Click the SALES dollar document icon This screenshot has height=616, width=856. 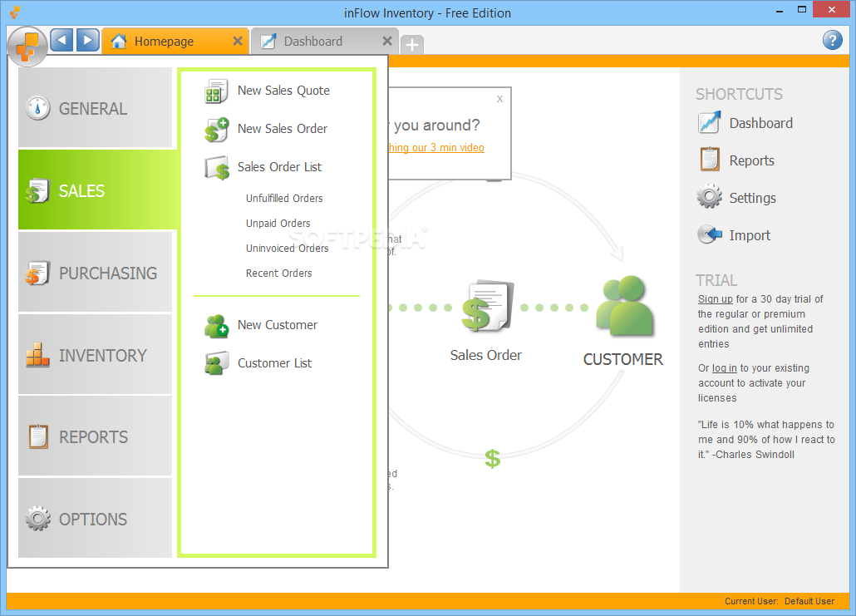(x=37, y=190)
